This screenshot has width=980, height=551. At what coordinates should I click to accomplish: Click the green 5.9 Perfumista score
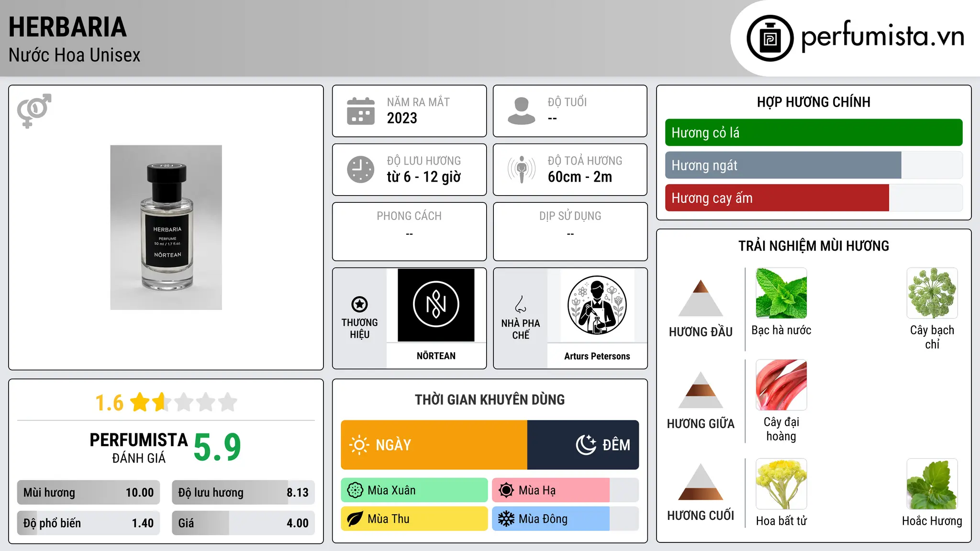point(217,447)
